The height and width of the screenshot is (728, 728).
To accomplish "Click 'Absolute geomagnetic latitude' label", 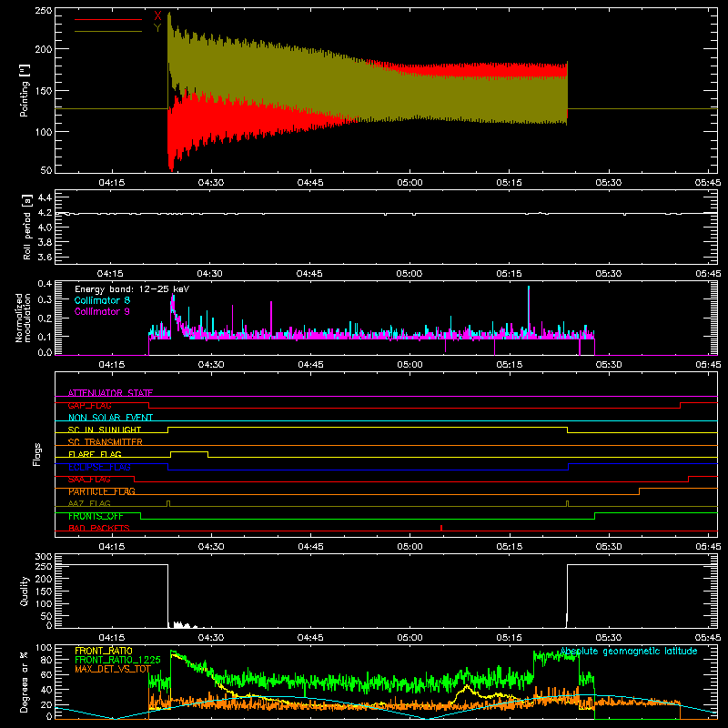I will pyautogui.click(x=629, y=651).
